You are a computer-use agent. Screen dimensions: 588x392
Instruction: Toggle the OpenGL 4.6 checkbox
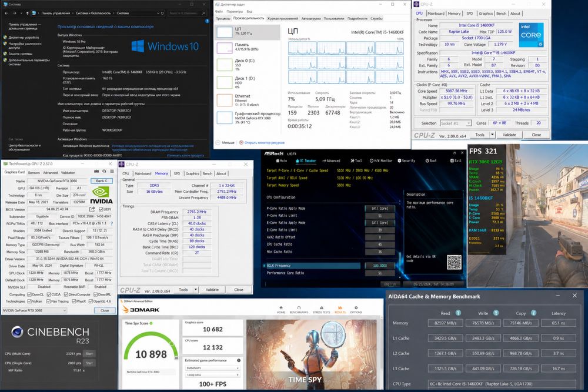[x=91, y=301]
